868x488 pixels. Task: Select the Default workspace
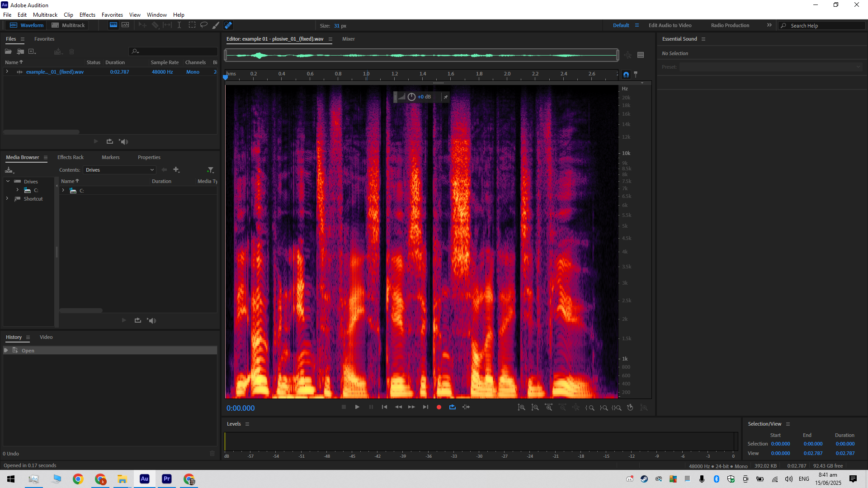[621, 25]
